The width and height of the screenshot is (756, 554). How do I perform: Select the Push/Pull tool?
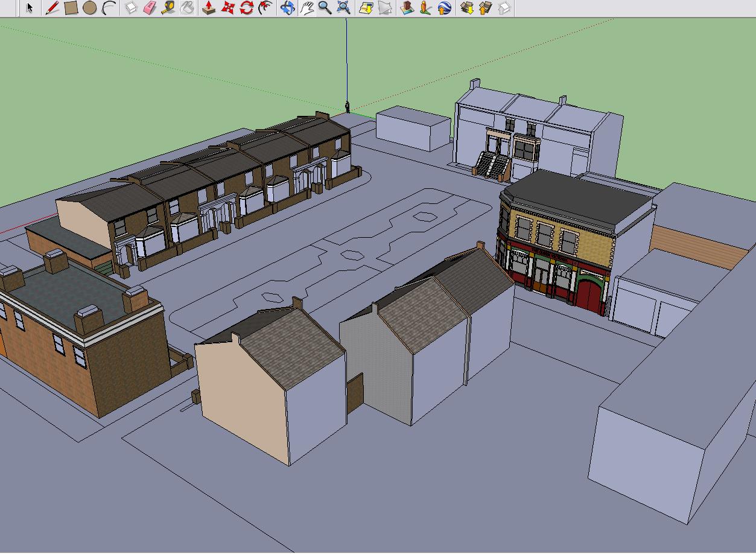click(209, 8)
